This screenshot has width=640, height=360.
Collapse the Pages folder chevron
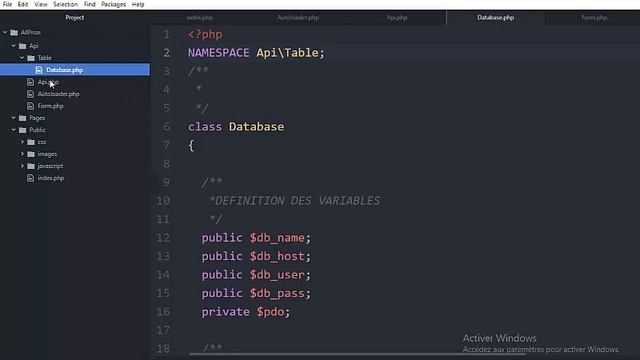click(x=13, y=118)
